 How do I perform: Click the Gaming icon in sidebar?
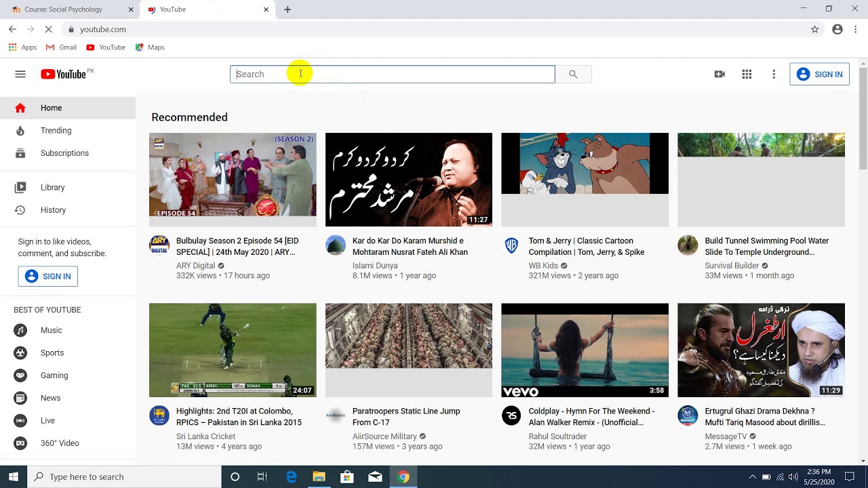(20, 375)
